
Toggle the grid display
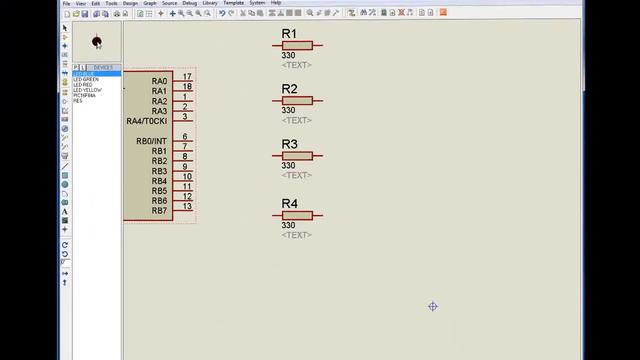click(x=149, y=14)
